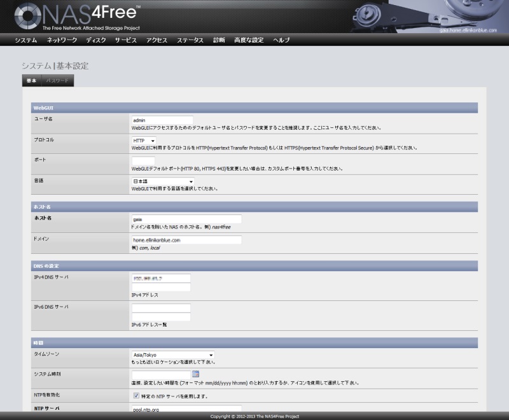The width and height of the screenshot is (509, 420).
Task: Click the 時間 section header
Action: click(254, 343)
